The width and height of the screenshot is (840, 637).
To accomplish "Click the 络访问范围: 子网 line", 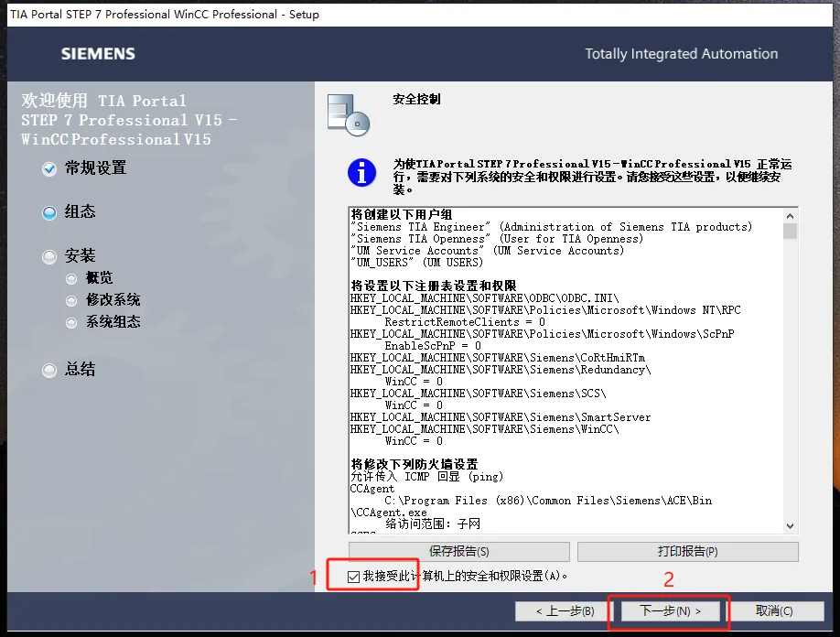I will (x=432, y=524).
